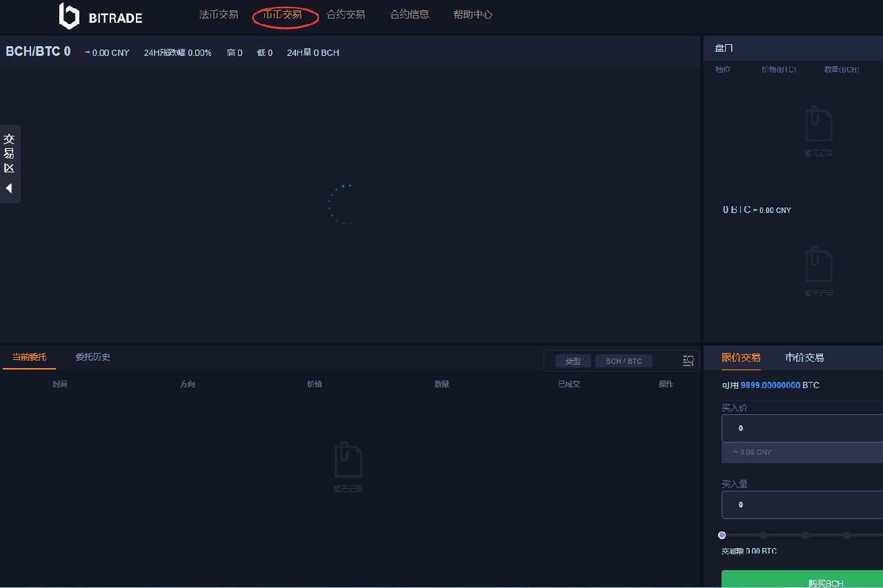The height and width of the screenshot is (588, 883).
Task: Select the 当前委托 tab
Action: pyautogui.click(x=30, y=357)
